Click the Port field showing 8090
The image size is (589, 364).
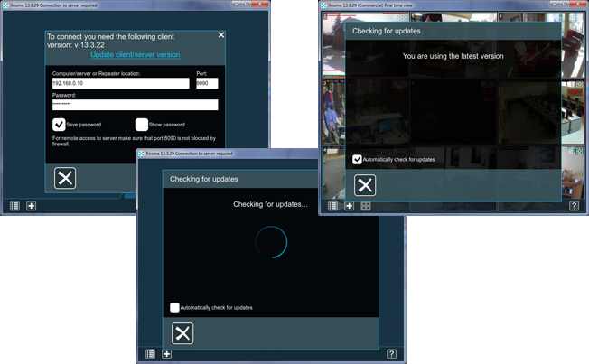(207, 83)
